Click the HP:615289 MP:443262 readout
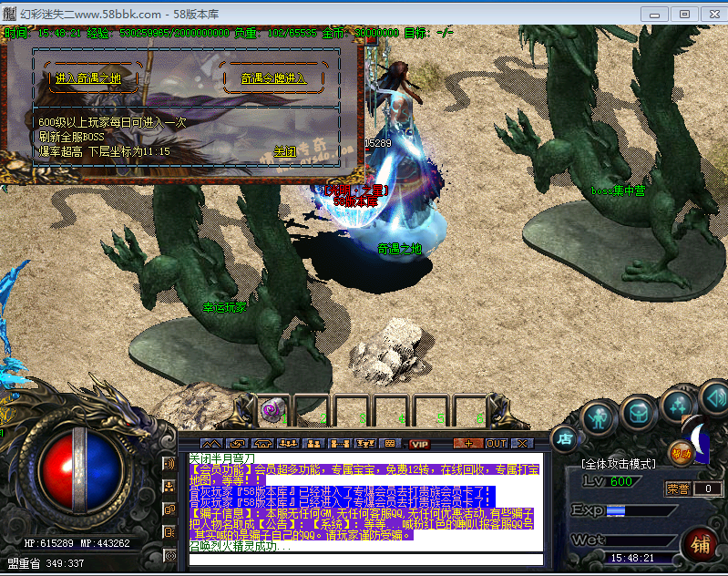This screenshot has width=728, height=576. (77, 543)
